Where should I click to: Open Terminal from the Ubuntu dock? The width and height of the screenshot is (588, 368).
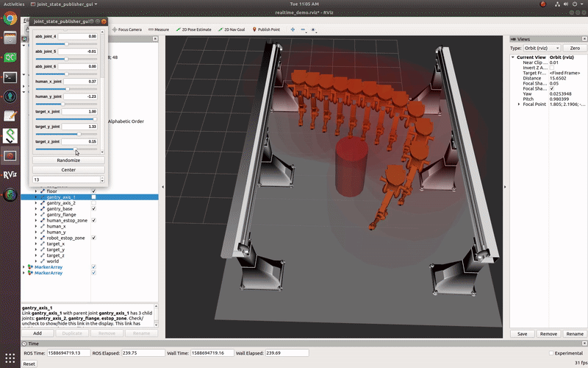(10, 76)
